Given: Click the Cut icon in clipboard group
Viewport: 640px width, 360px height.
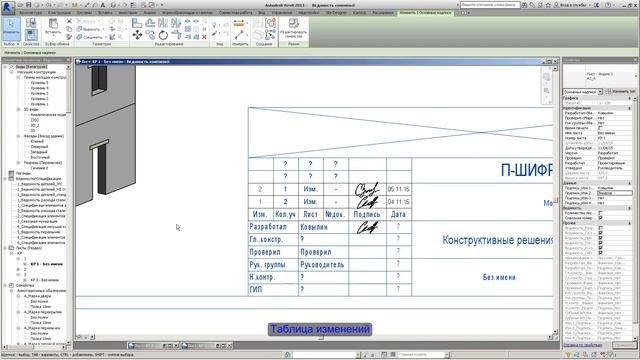Looking at the screenshot, I should (x=69, y=21).
